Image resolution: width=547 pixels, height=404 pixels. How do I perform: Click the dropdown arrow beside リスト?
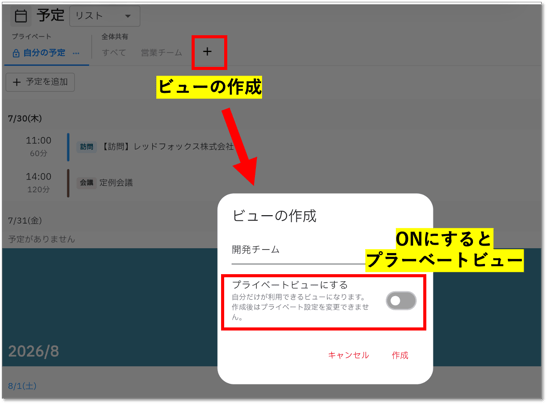pos(128,16)
